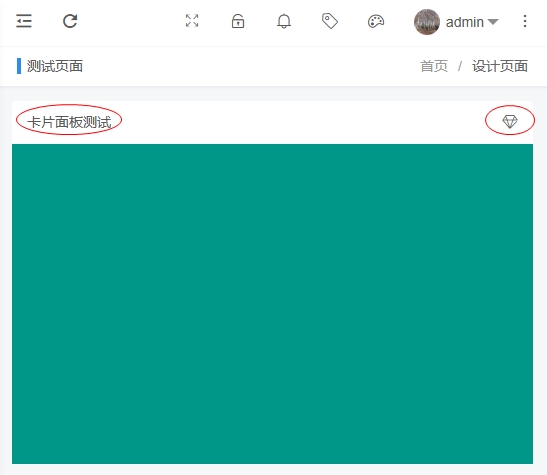The width and height of the screenshot is (547, 475).
Task: Click the diamond icon in the card header
Action: [510, 121]
